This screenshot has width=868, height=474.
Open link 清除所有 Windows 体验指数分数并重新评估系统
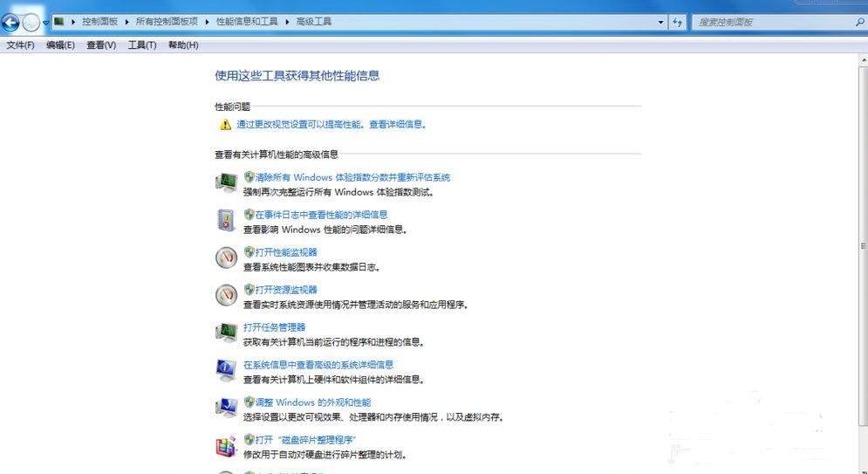point(352,177)
